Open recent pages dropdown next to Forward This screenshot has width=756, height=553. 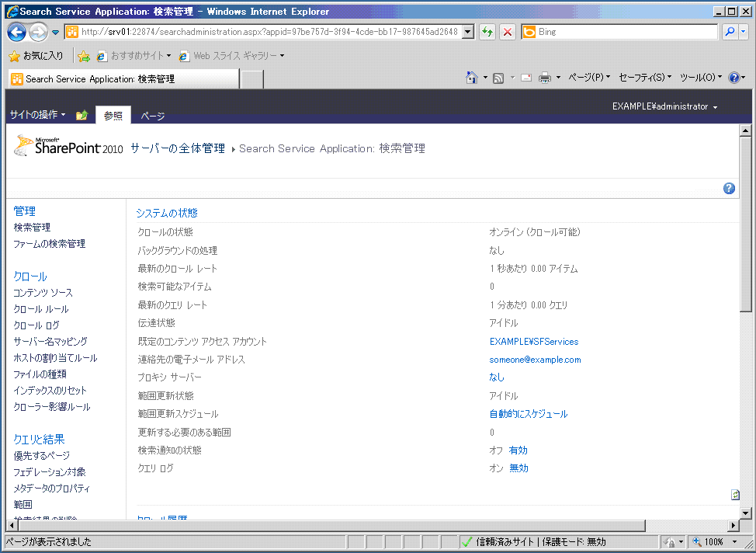click(55, 33)
